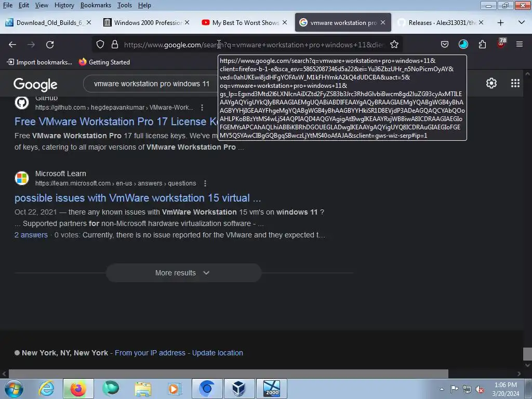Click the muted volume tray icon
The image size is (532, 399).
480,390
